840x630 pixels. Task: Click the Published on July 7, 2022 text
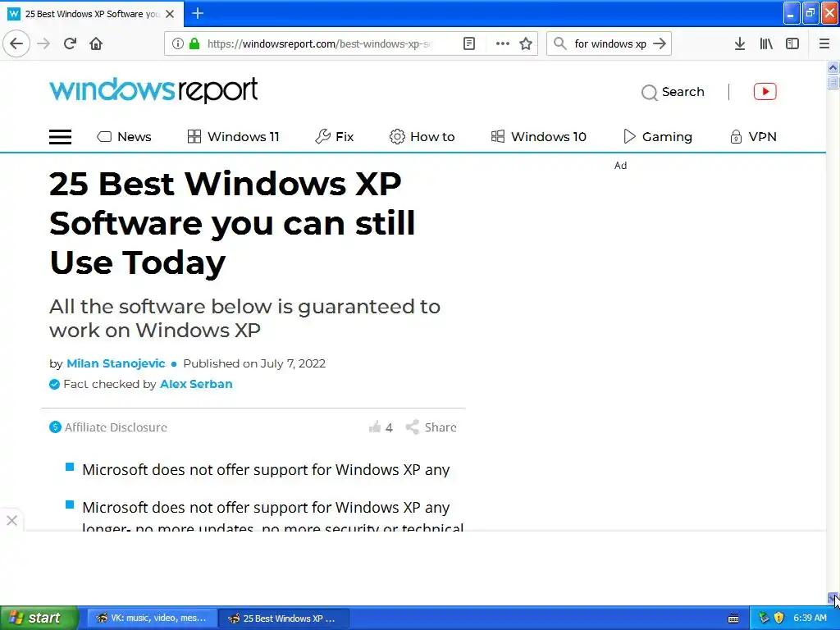click(x=254, y=363)
